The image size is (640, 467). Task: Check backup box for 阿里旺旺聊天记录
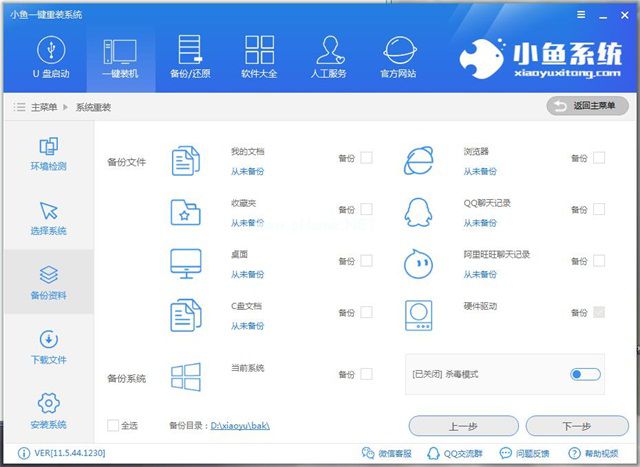[599, 260]
